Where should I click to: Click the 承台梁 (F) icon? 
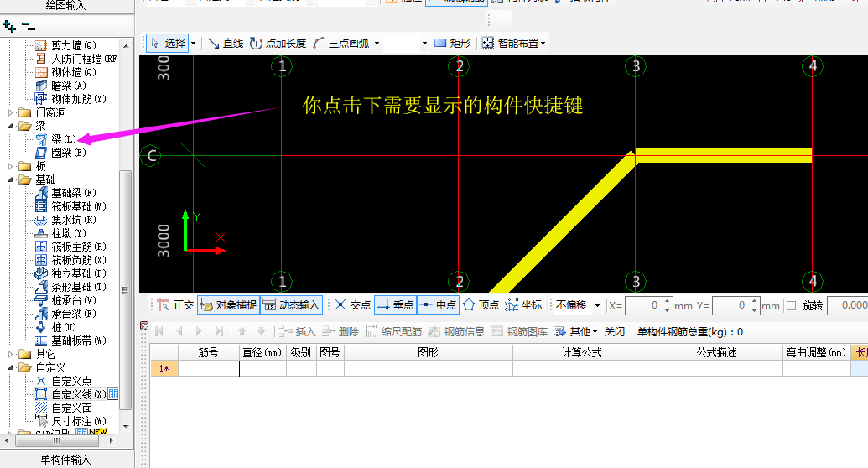41,314
